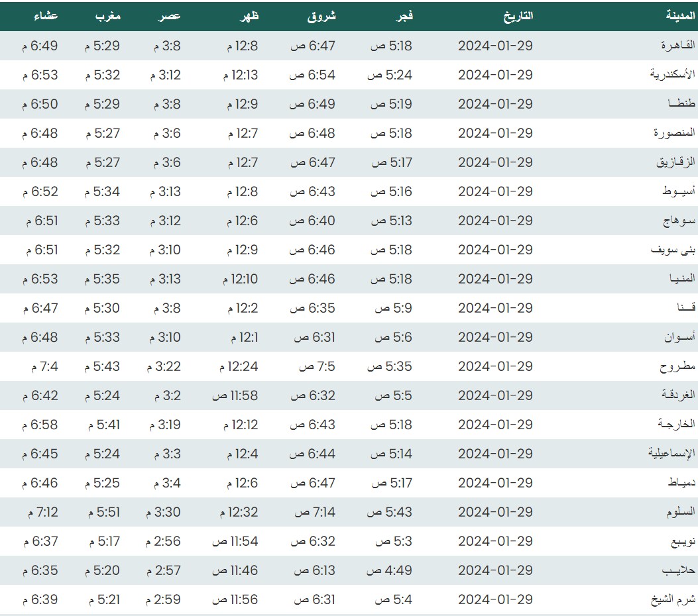Click the مغرب column header
698x616 pixels.
coord(105,16)
